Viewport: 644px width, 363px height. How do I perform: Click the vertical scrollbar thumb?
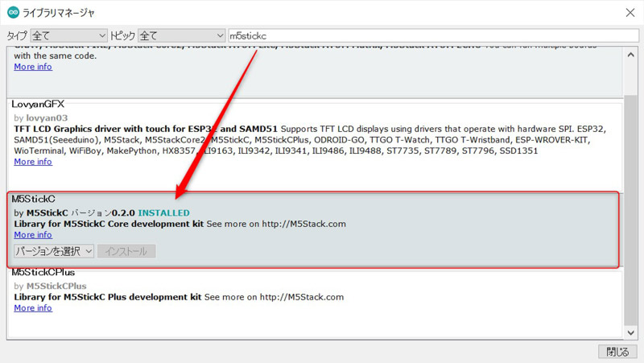(631, 209)
